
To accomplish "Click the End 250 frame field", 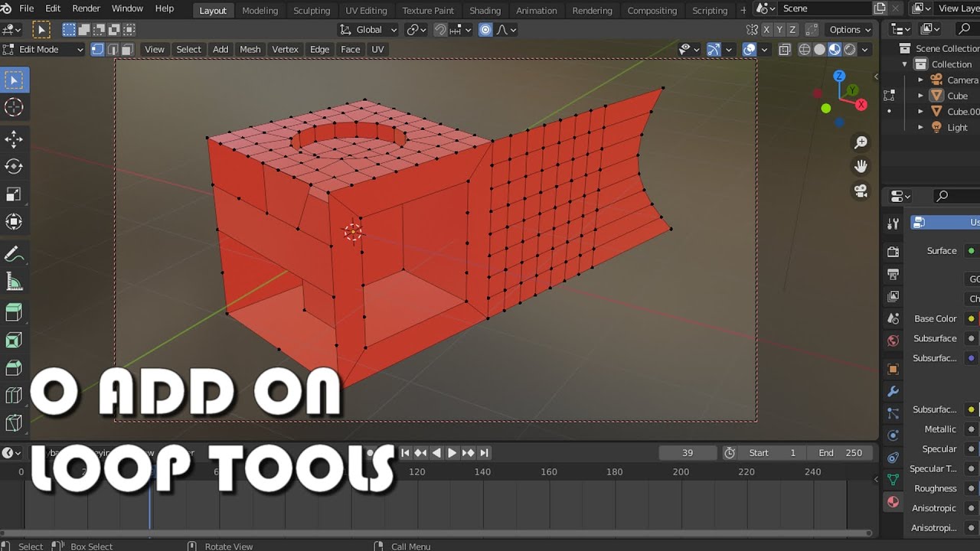I will pyautogui.click(x=841, y=453).
